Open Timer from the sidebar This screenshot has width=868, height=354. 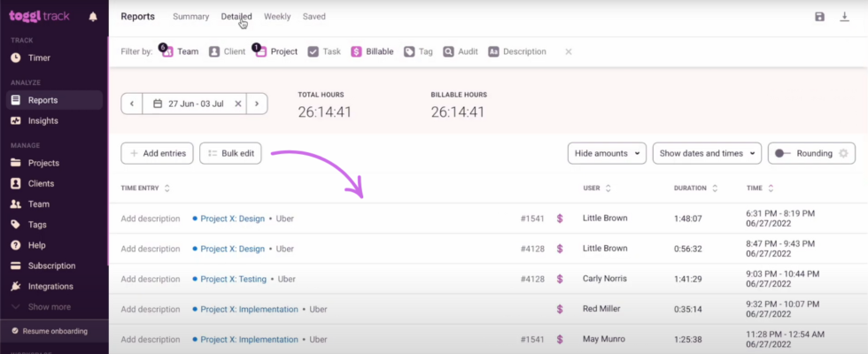point(39,58)
